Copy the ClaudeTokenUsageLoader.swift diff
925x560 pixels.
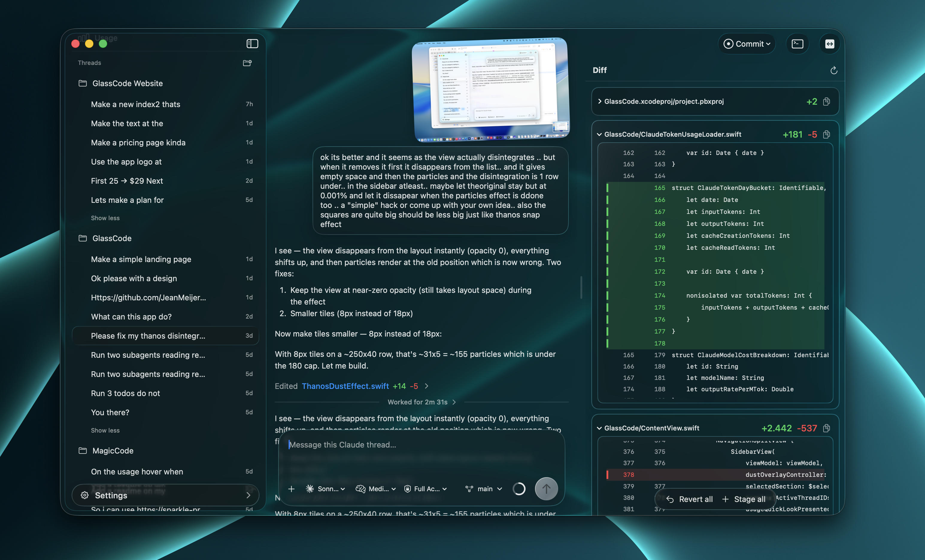point(826,134)
